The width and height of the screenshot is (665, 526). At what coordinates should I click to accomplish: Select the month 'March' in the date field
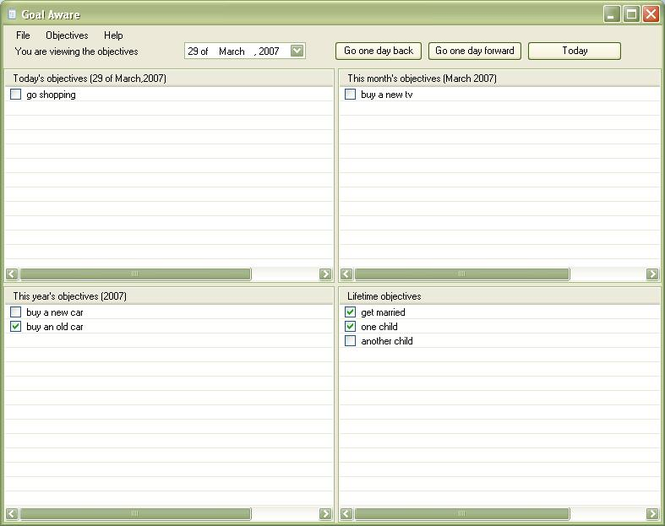click(232, 51)
